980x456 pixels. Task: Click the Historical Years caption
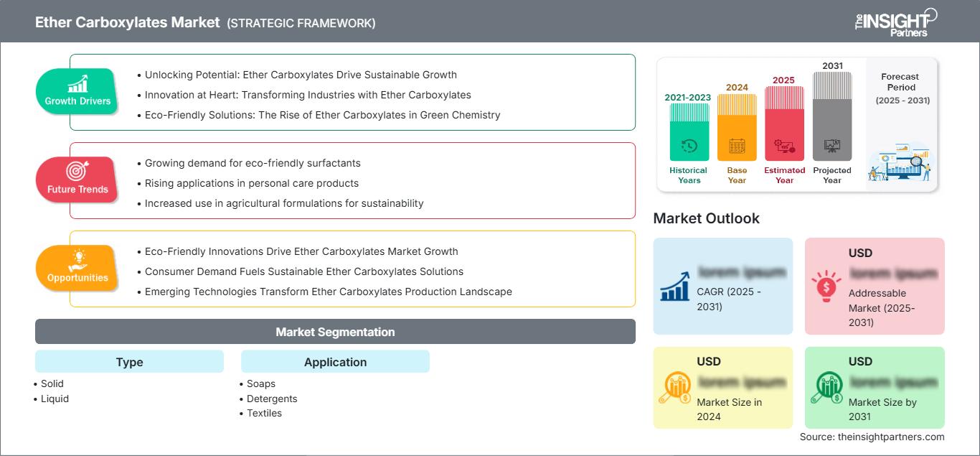click(689, 175)
